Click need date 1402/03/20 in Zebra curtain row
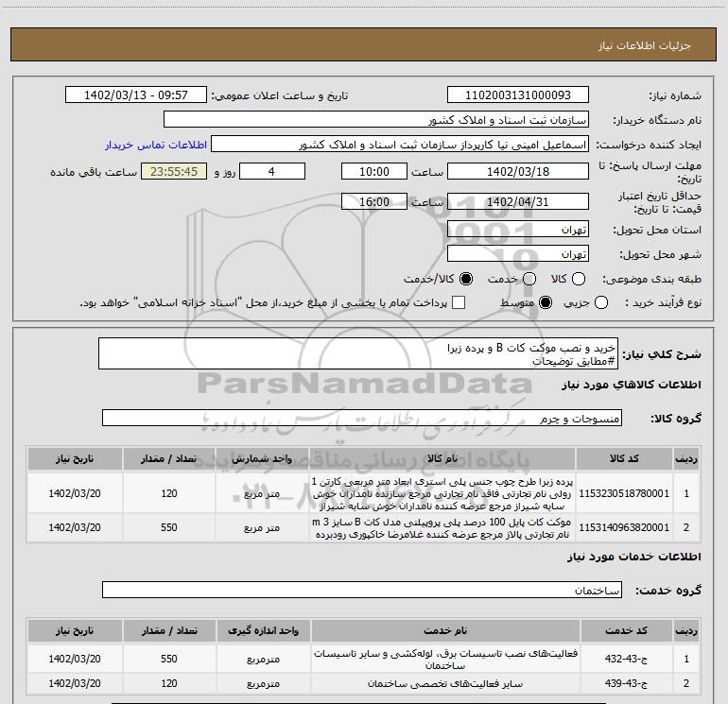 click(x=75, y=493)
